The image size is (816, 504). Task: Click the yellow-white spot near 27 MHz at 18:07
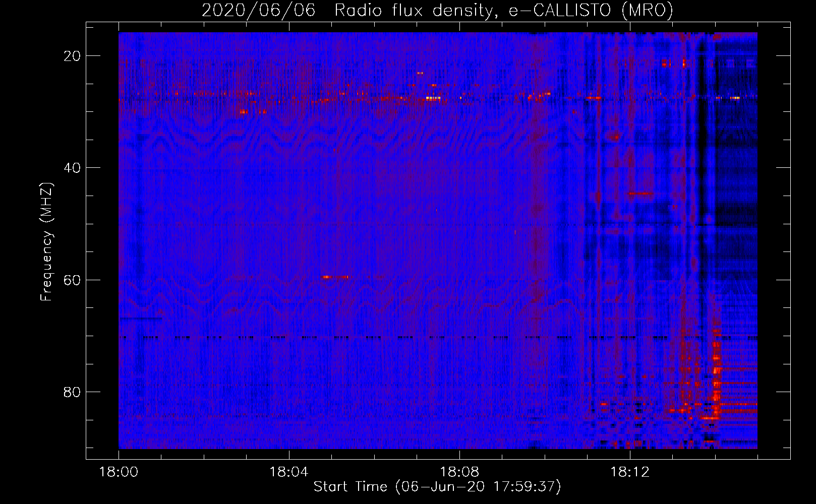click(x=433, y=98)
